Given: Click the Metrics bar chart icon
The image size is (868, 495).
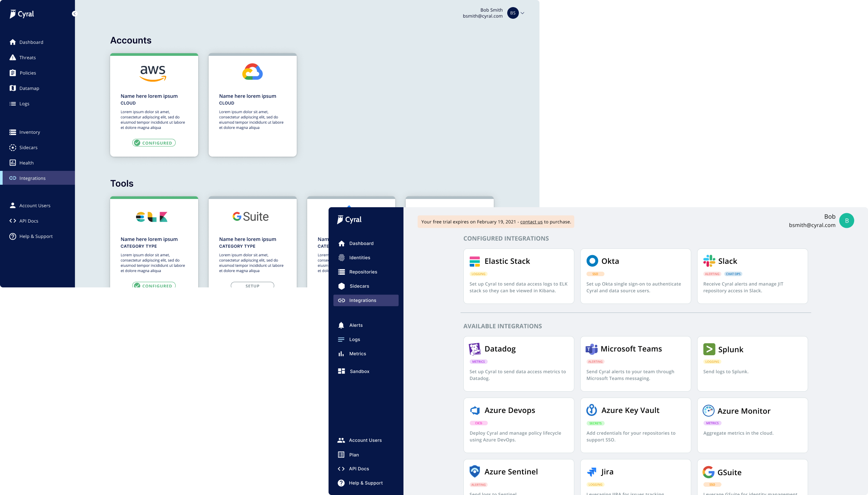Looking at the screenshot, I should (x=341, y=354).
